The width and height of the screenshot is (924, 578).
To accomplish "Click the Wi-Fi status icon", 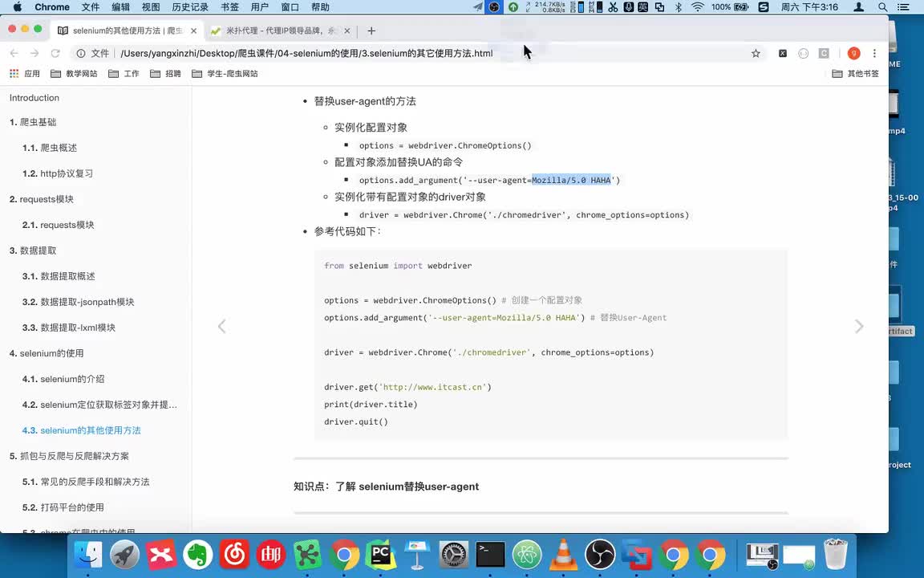I will pyautogui.click(x=698, y=7).
